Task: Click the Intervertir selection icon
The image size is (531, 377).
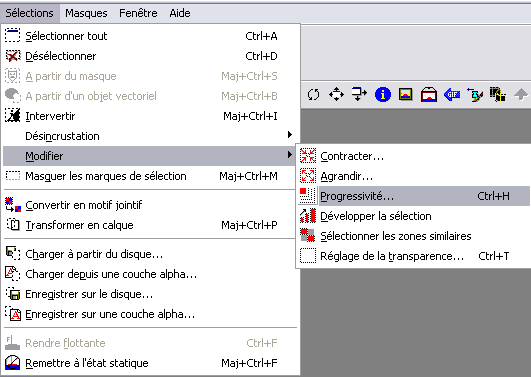Action: [13, 116]
